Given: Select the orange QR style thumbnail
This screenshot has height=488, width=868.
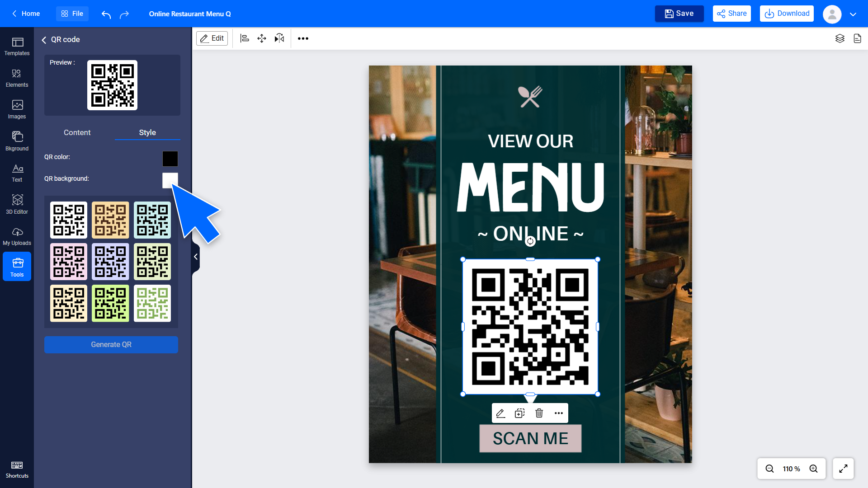Looking at the screenshot, I should pos(110,220).
